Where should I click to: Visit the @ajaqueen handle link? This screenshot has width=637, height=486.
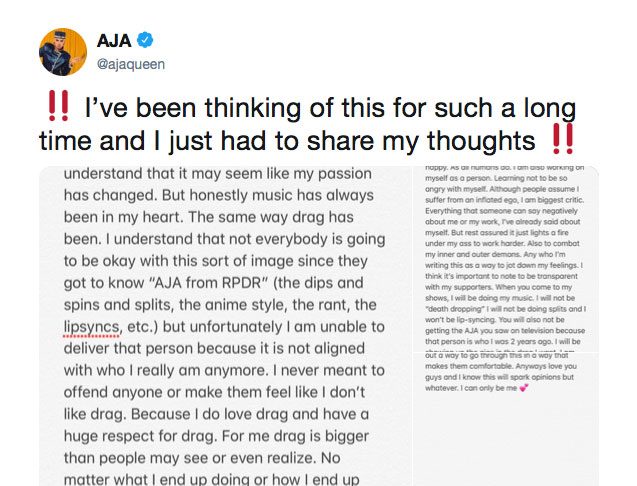coord(131,64)
